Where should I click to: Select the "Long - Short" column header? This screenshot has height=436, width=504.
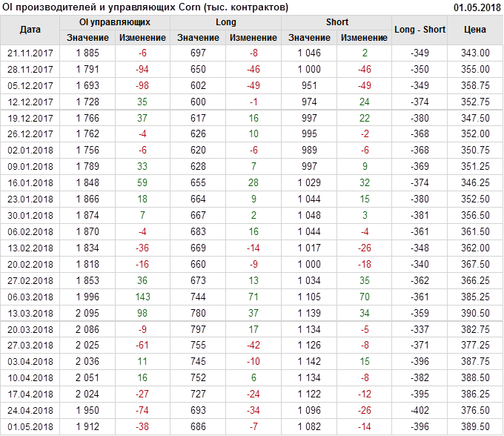click(x=420, y=30)
